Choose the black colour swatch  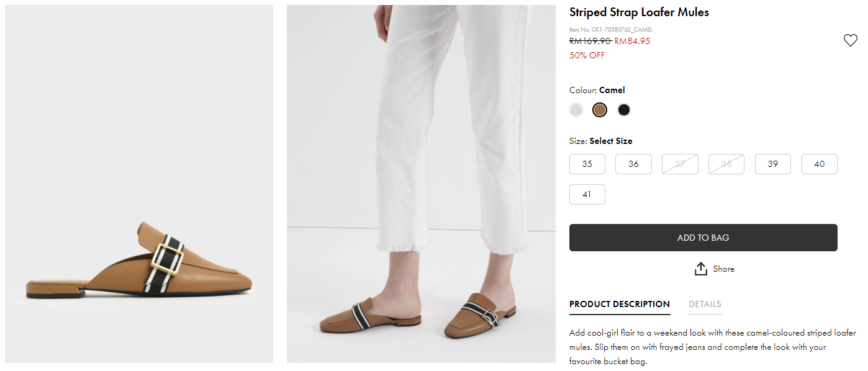624,110
